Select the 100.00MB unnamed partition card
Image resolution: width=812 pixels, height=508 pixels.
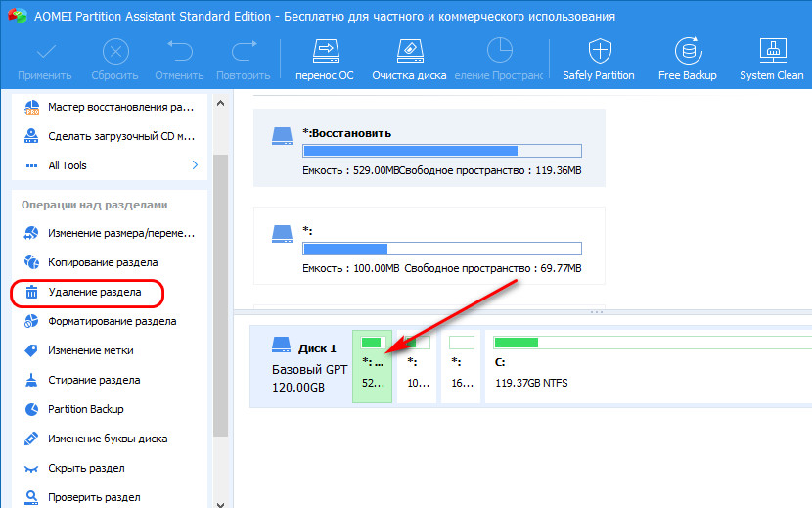(429, 246)
